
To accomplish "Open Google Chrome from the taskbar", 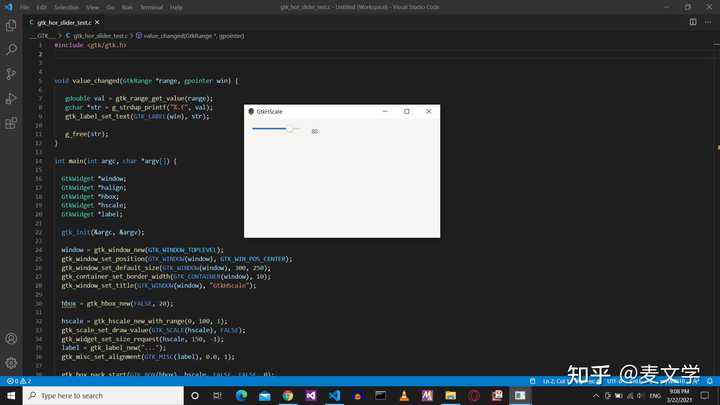I will [287, 395].
